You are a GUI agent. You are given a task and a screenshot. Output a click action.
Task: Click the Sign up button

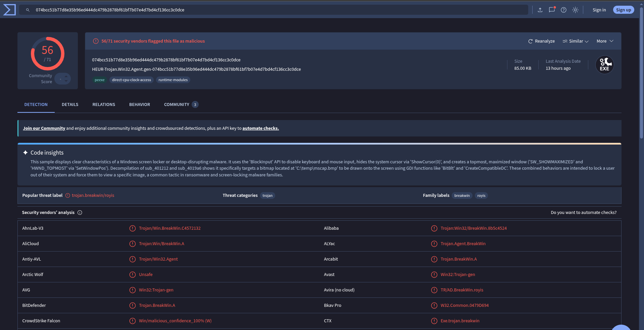point(624,10)
